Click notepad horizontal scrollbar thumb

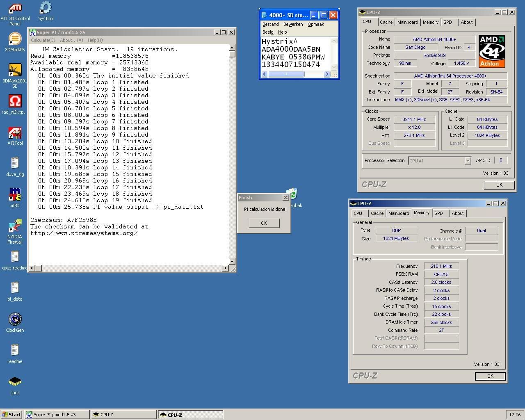coord(286,74)
